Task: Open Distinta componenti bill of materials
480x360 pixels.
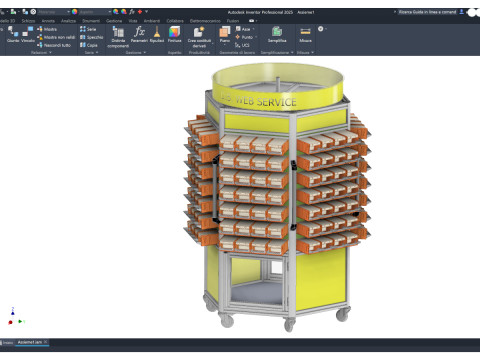Action: point(118,37)
